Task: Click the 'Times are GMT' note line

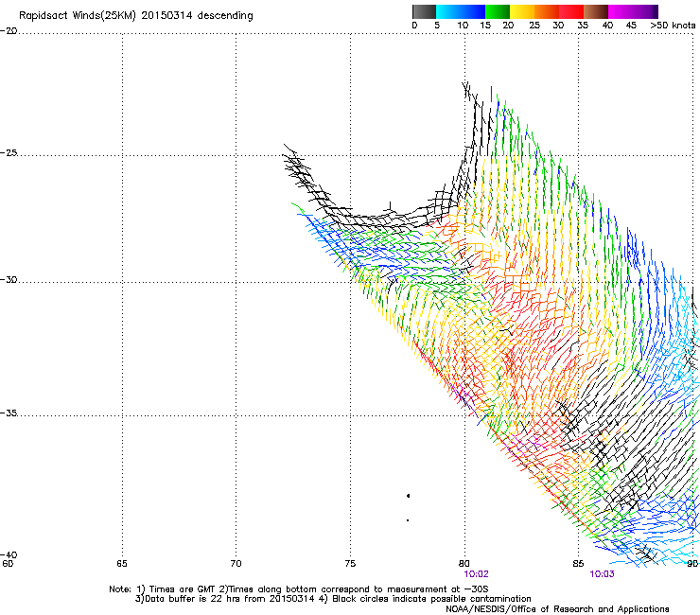Action: pyautogui.click(x=298, y=589)
